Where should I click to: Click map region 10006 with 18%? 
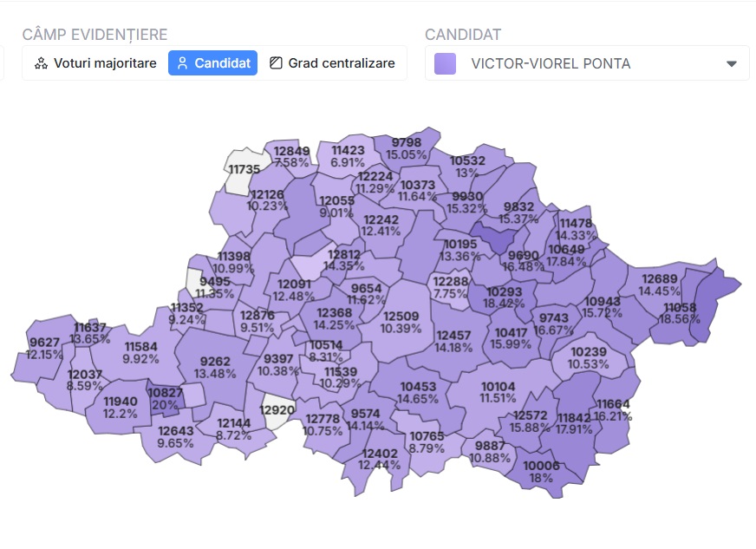(541, 471)
